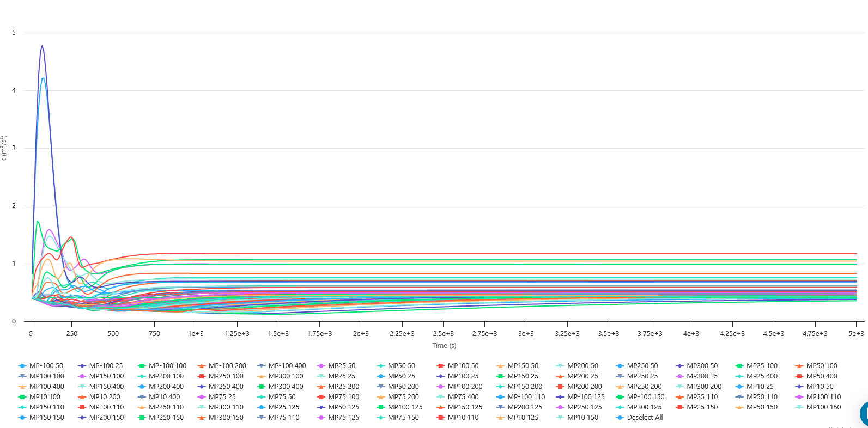Select the MP-100 125 legend label
The width and height of the screenshot is (868, 428).
click(586, 397)
